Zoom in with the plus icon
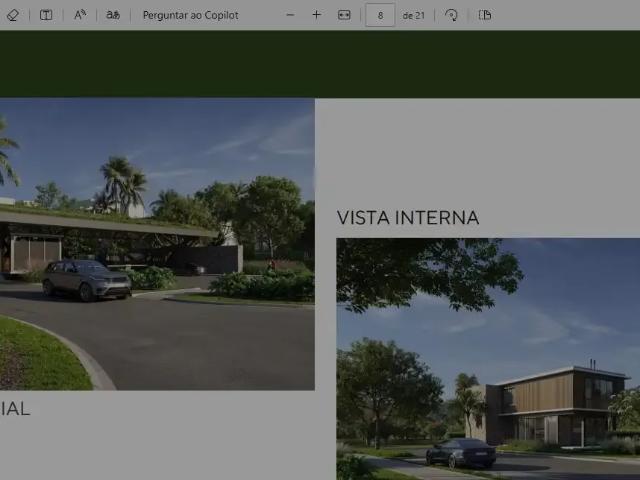This screenshot has height=480, width=640. coord(316,15)
